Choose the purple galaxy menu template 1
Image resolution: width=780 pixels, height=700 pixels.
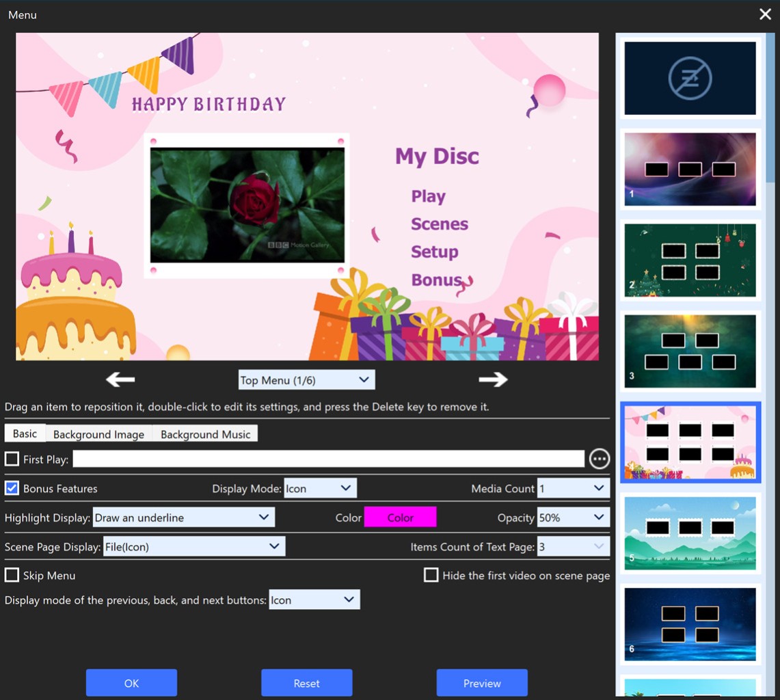click(x=690, y=169)
